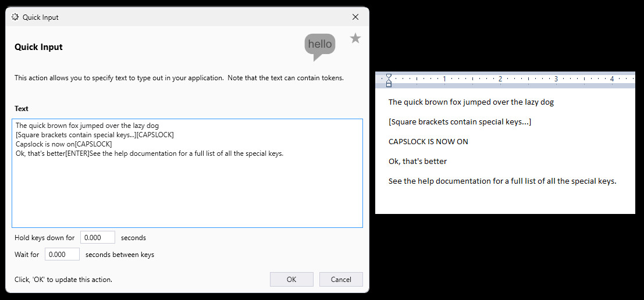Click the blank area of the Text box
This screenshot has height=300, width=644.
point(186,192)
